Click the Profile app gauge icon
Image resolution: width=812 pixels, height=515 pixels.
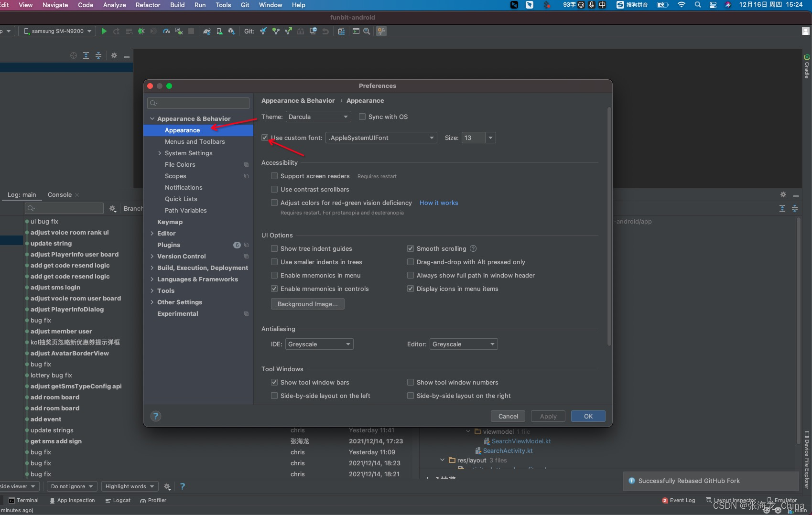click(166, 31)
